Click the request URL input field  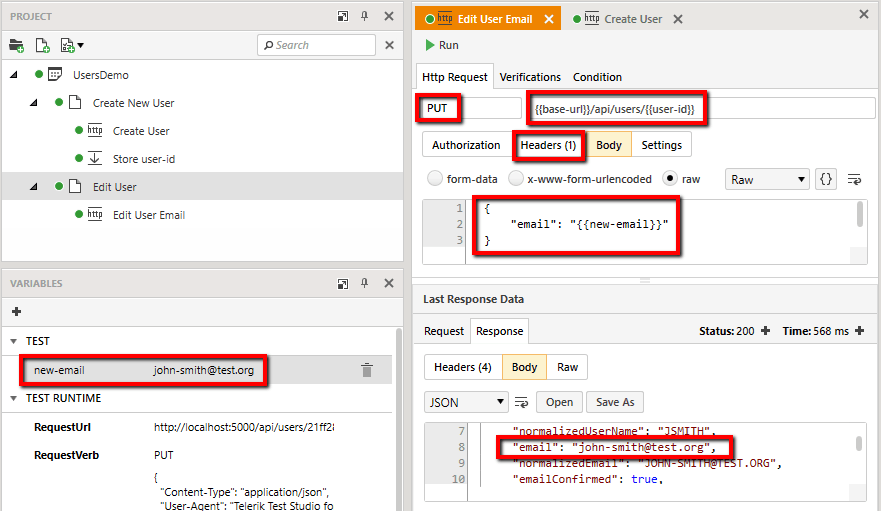click(701, 108)
